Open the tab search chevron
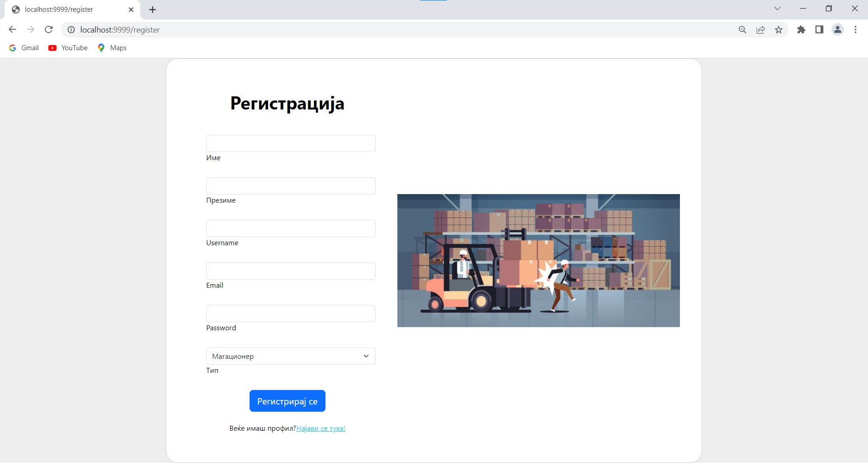Image resolution: width=868 pixels, height=466 pixels. coord(777,9)
